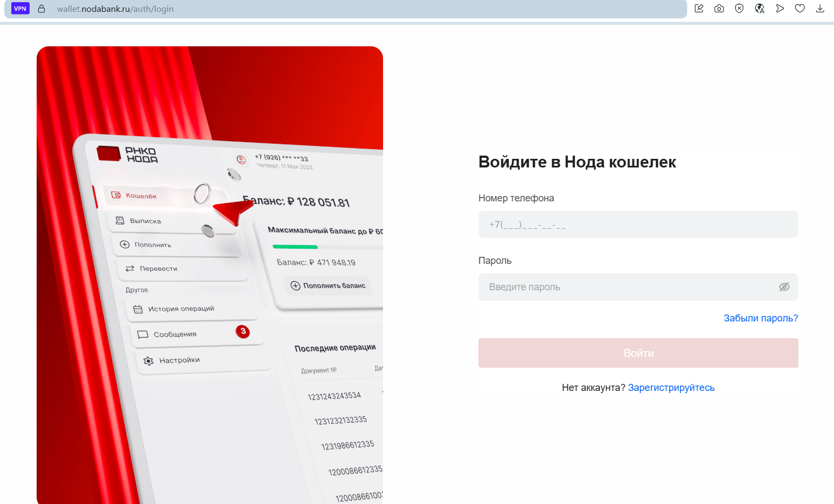
Task: Click the padlock site security icon
Action: tap(41, 9)
